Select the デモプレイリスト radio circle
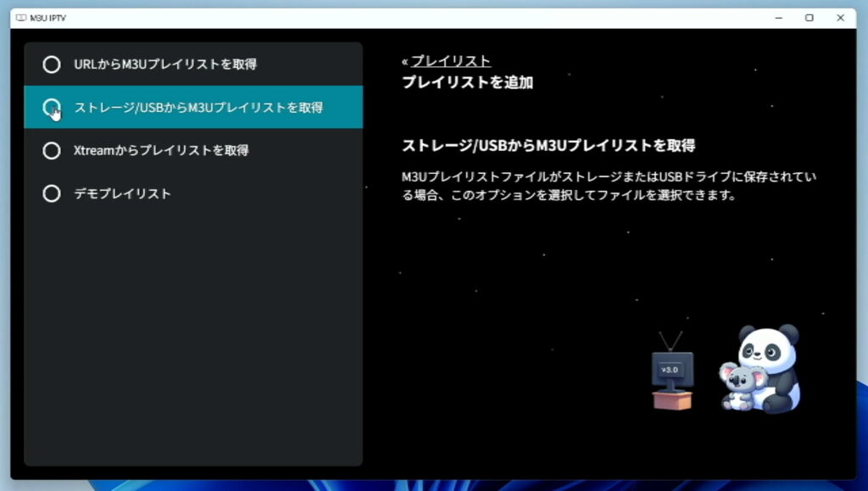 tap(52, 194)
